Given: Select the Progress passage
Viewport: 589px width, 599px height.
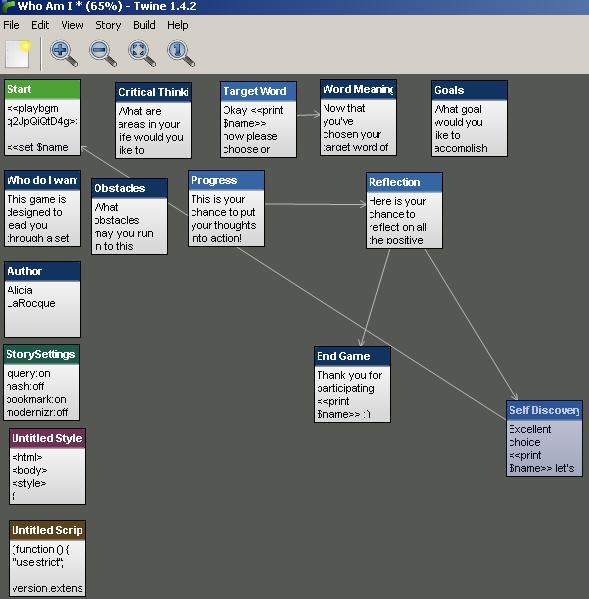Looking at the screenshot, I should 226,208.
